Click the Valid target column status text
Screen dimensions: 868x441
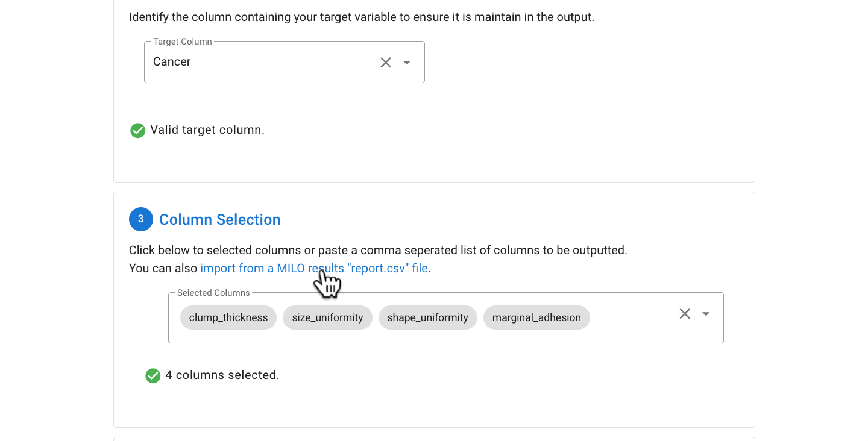tap(207, 130)
